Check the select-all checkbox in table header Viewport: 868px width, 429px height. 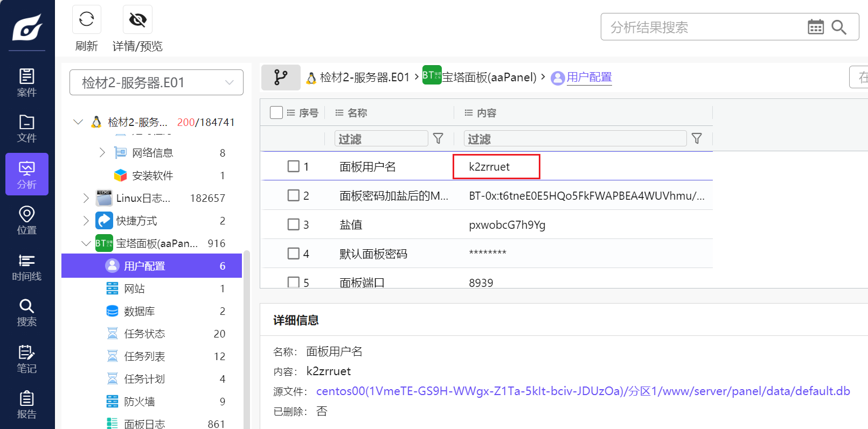[x=276, y=112]
